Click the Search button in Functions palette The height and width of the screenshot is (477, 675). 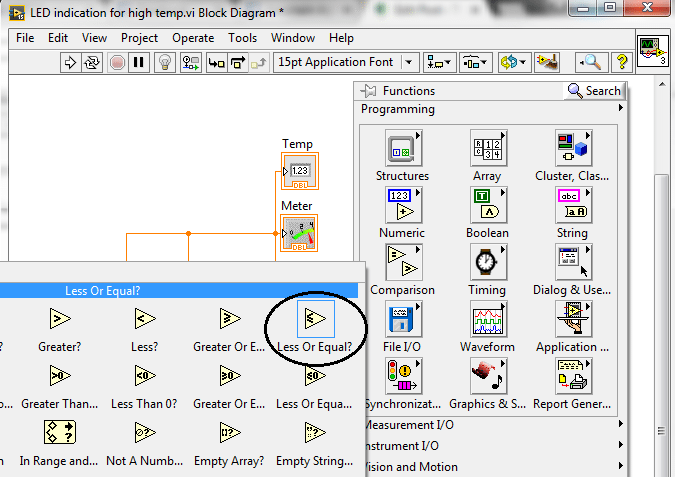coord(594,91)
